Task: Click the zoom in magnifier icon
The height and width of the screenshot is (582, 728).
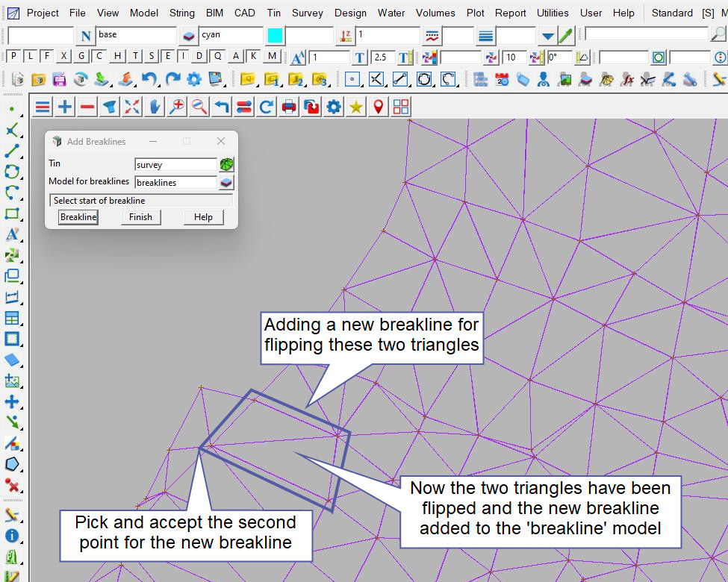Action: coord(177,107)
